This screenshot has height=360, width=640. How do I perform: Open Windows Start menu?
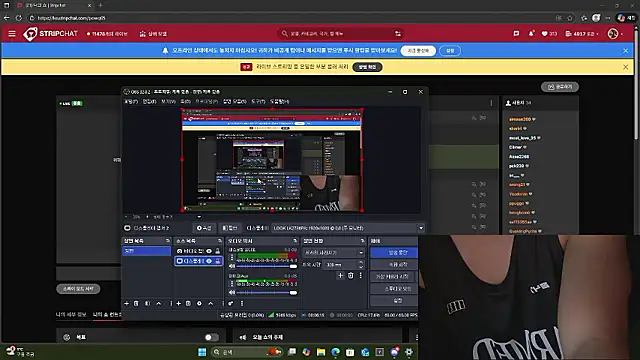click(x=202, y=352)
